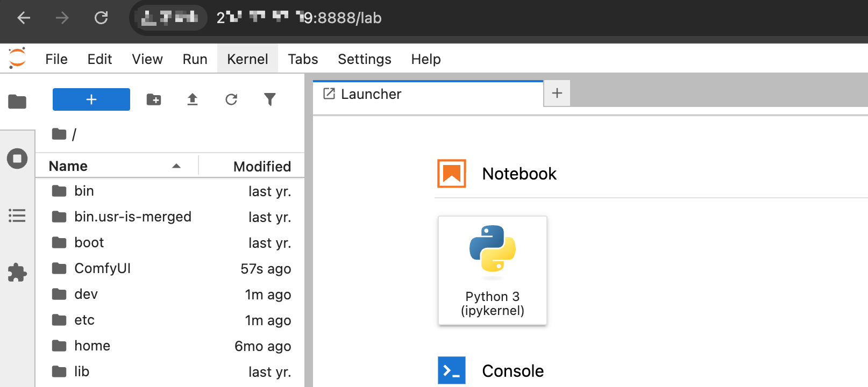Click the Upload Files icon

click(x=193, y=99)
